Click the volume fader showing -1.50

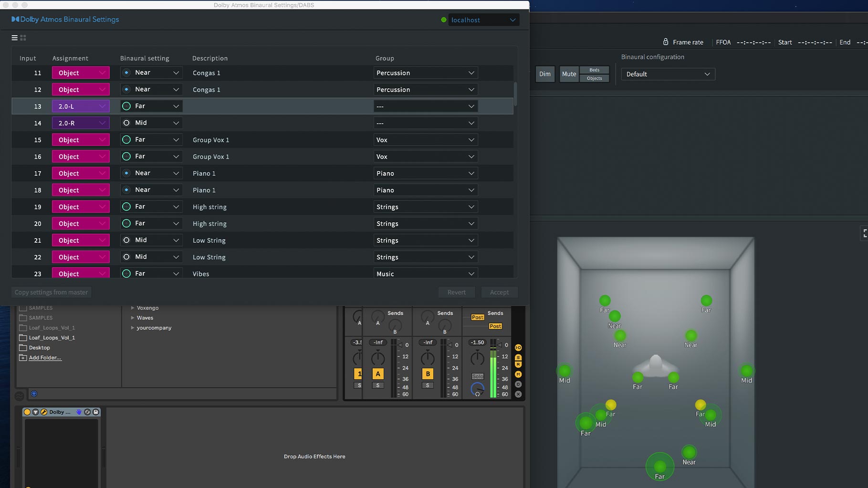click(477, 342)
